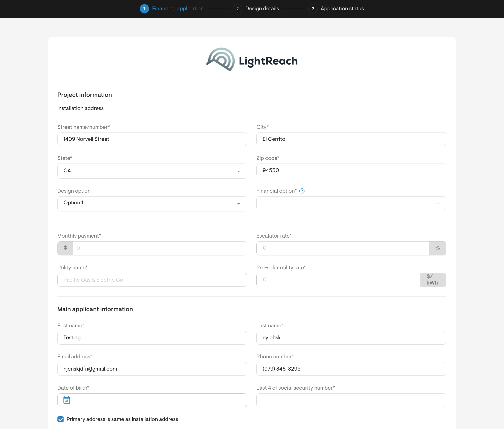Viewport: 504px width, 429px height.
Task: Open the Design option dropdown
Action: [152, 204]
